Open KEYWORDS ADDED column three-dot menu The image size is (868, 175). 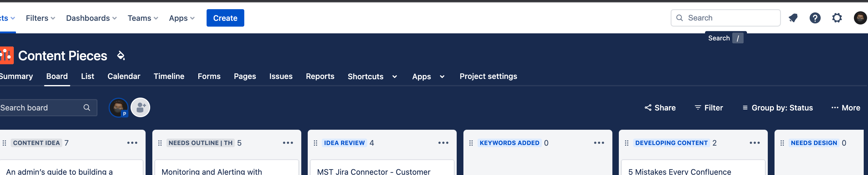pyautogui.click(x=599, y=143)
